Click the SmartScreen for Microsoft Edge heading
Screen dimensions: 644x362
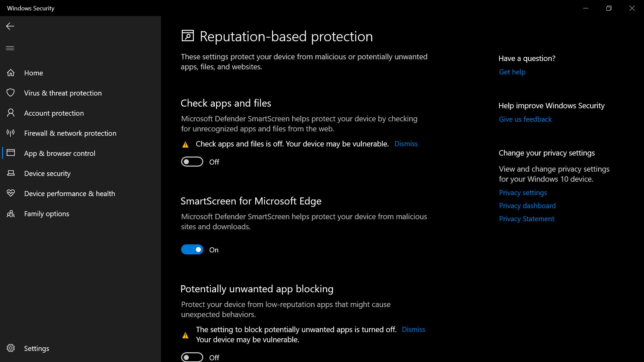coord(251,201)
